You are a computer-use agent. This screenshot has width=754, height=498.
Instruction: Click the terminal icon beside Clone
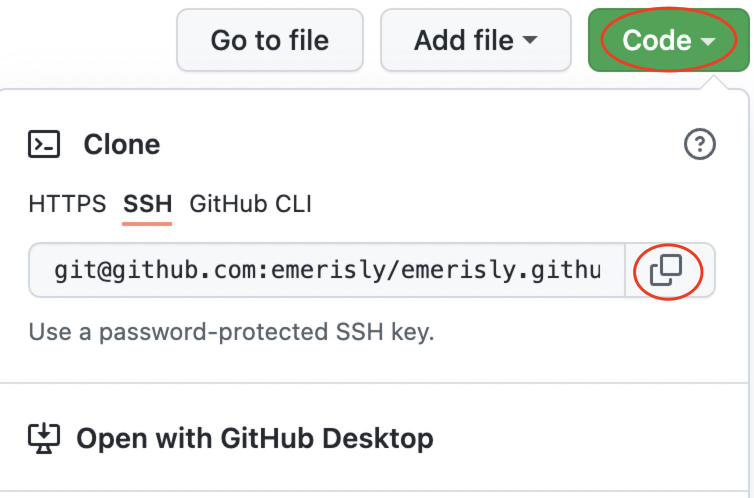pyautogui.click(x=44, y=145)
